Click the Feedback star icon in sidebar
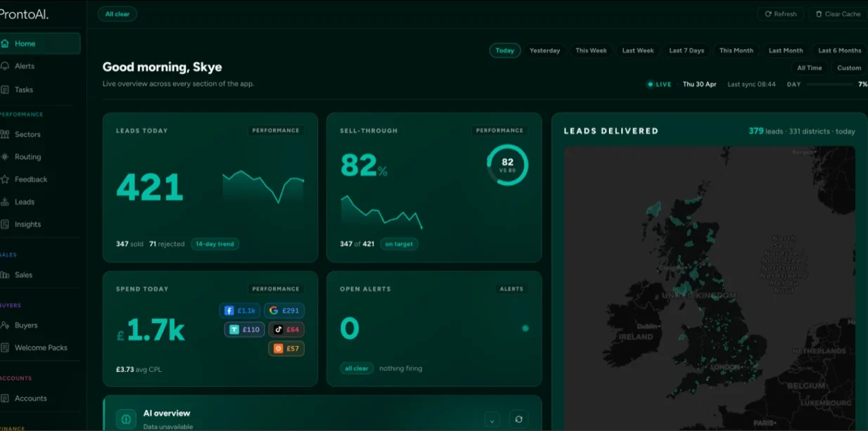 click(x=5, y=179)
